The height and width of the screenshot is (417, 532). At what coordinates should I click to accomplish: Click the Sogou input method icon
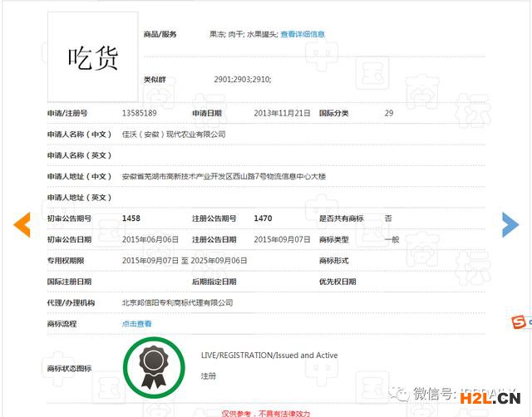(x=520, y=322)
